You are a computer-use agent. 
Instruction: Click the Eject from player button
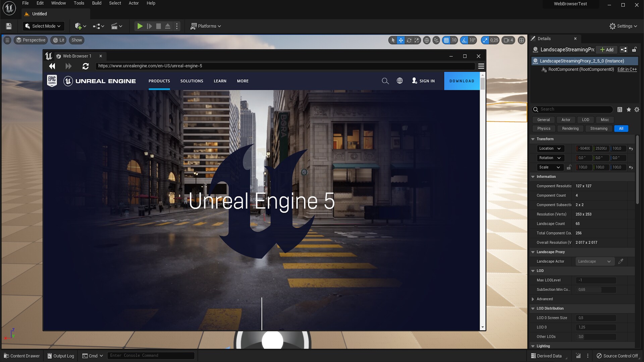[167, 26]
